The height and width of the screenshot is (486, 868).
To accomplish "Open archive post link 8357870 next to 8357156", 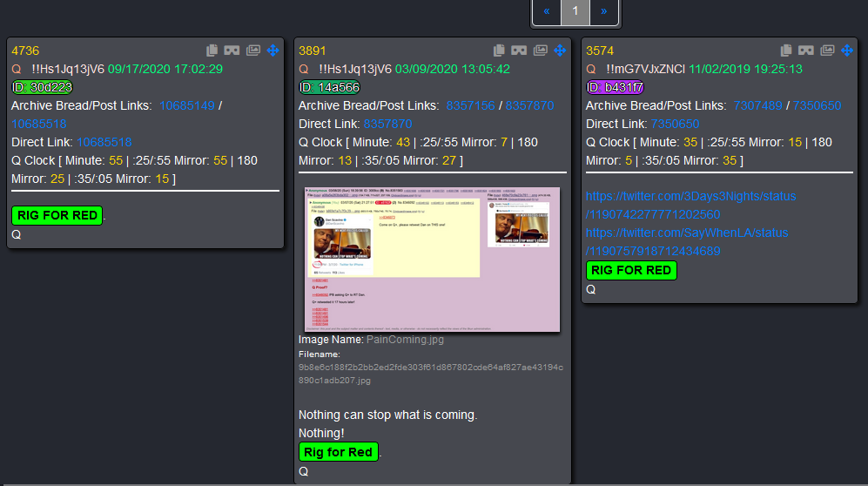I will (529, 105).
